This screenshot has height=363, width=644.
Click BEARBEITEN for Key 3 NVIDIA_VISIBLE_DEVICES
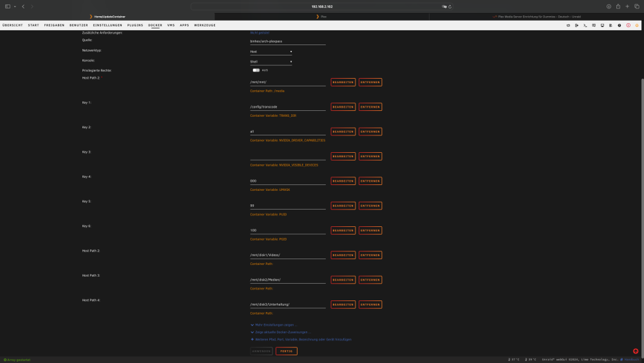pos(343,156)
